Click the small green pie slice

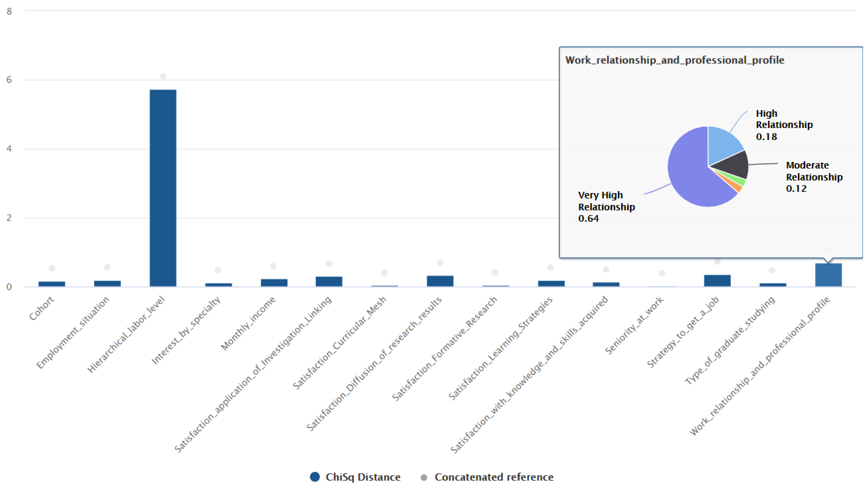pyautogui.click(x=739, y=181)
